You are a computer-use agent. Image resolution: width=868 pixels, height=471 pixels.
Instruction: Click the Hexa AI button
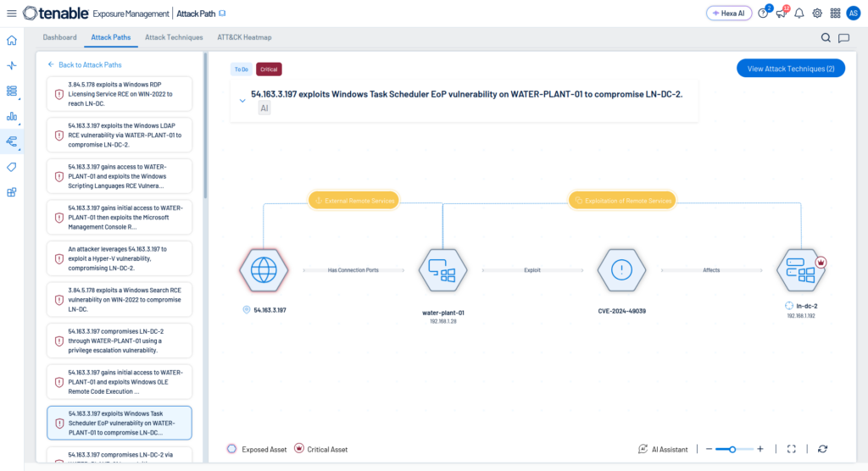[x=729, y=14]
